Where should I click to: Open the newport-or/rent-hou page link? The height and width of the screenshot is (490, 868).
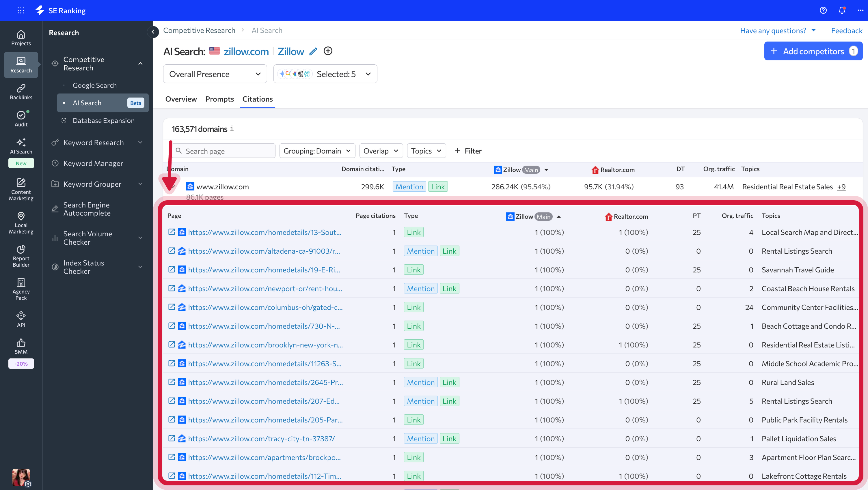tap(265, 289)
